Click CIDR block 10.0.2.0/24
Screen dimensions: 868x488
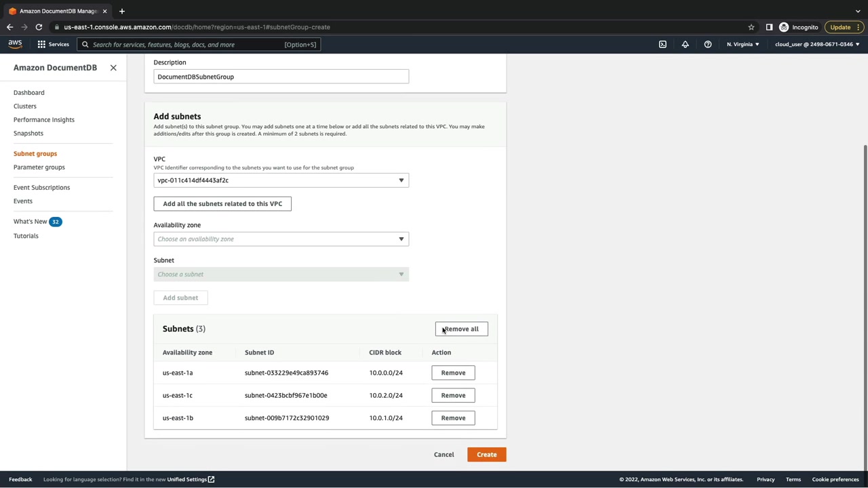pyautogui.click(x=386, y=396)
